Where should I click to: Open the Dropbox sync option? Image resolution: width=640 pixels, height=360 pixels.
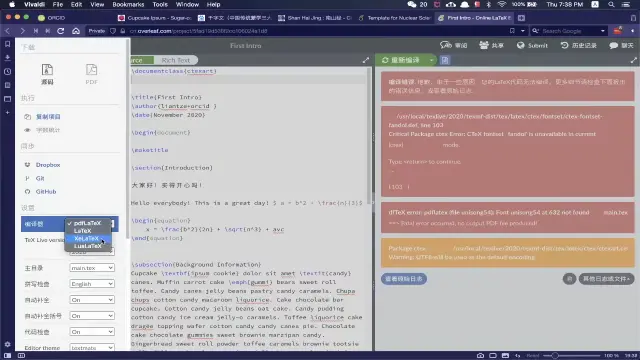[48, 165]
